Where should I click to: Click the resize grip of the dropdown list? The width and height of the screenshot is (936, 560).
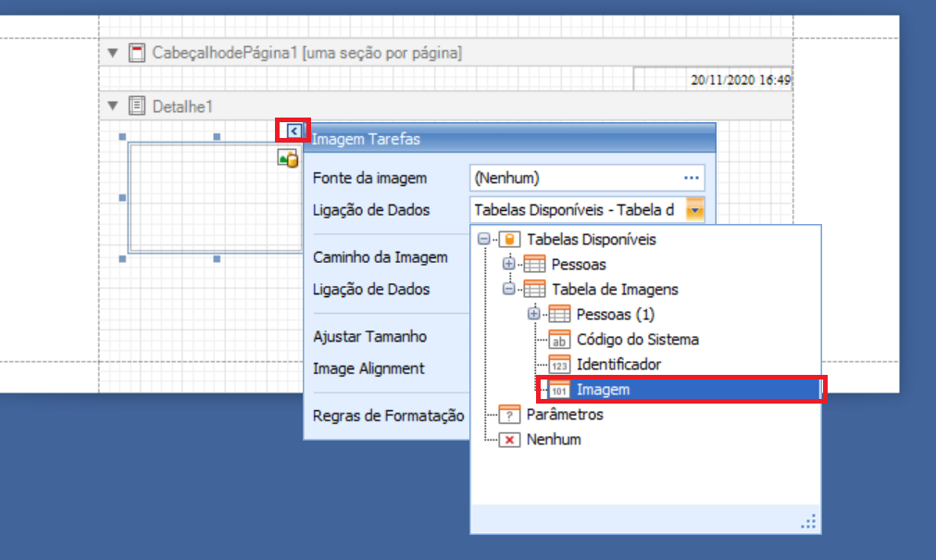[x=809, y=523]
